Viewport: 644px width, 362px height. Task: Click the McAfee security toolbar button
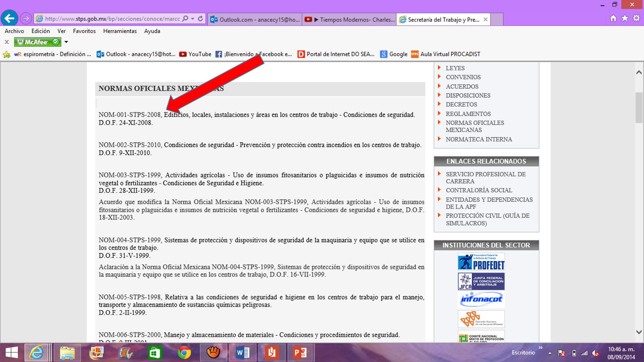pos(37,42)
